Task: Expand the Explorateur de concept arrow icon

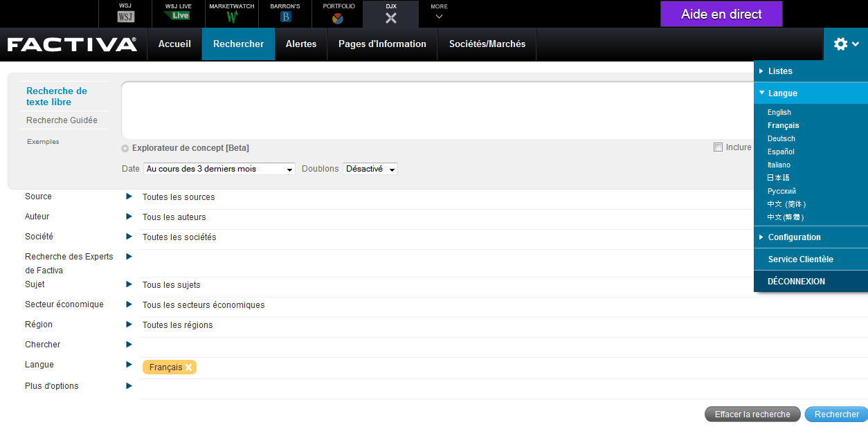Action: coord(125,148)
